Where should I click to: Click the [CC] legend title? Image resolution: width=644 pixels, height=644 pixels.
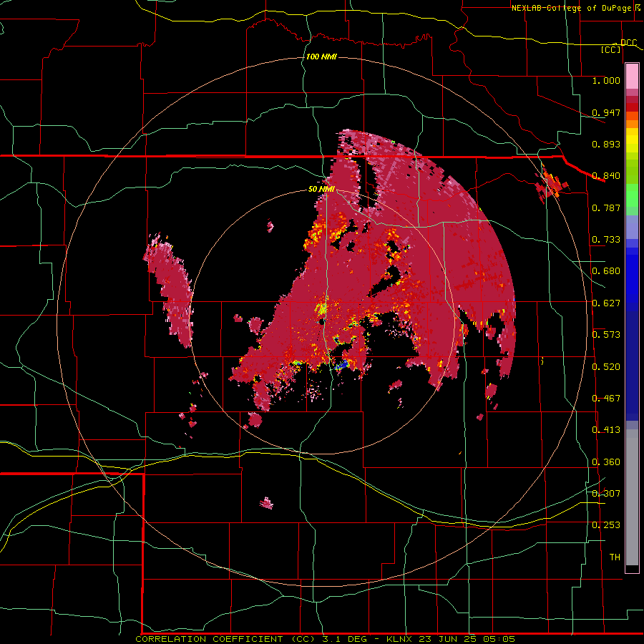pyautogui.click(x=611, y=49)
